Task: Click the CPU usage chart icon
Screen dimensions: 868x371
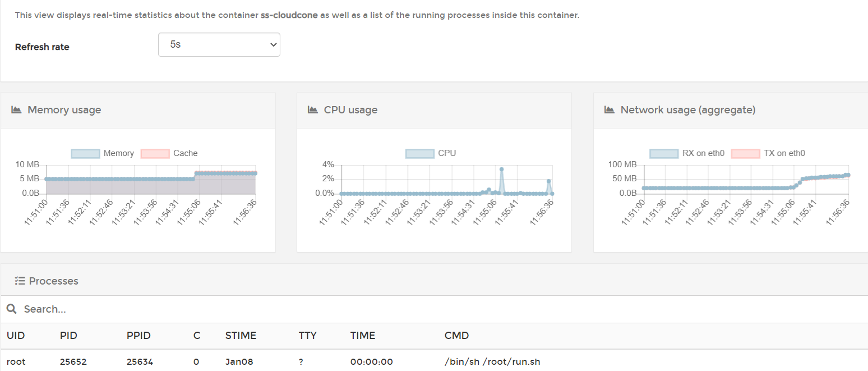Action: click(x=313, y=109)
